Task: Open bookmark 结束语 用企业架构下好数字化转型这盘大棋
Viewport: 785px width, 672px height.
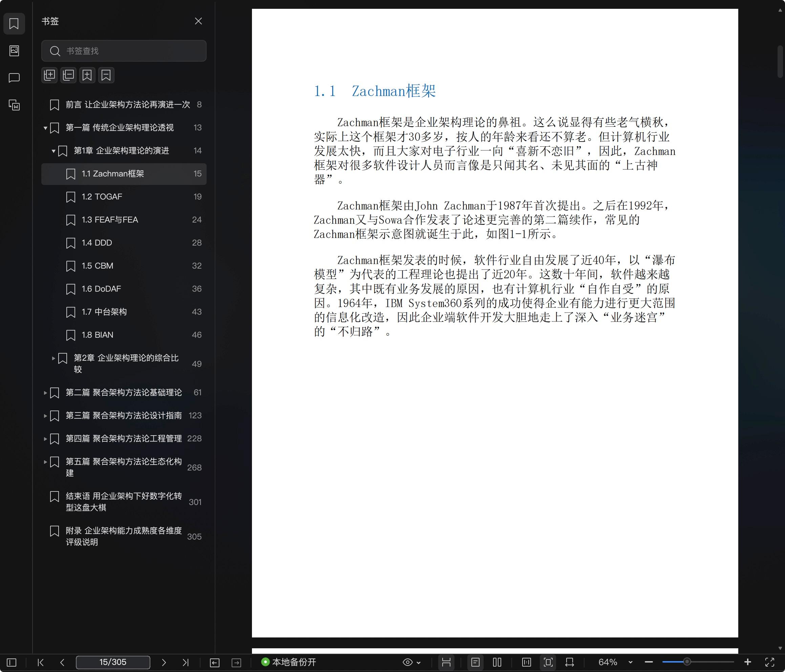Action: [124, 502]
